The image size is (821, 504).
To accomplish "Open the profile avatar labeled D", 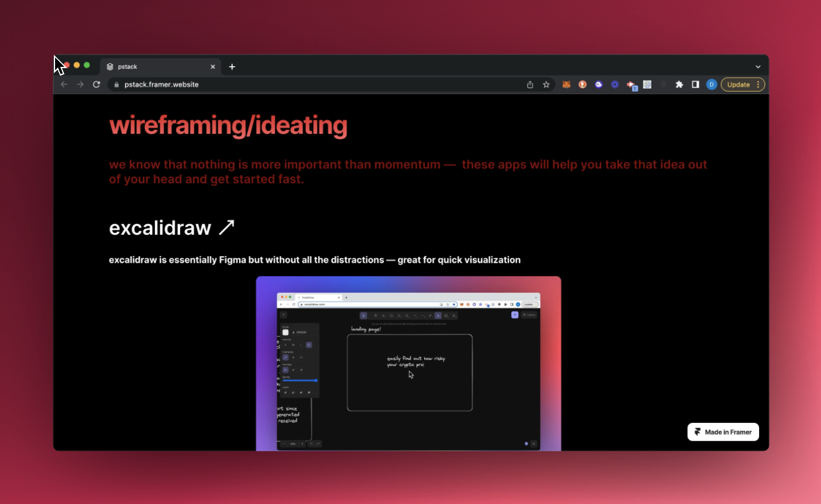I will pyautogui.click(x=711, y=85).
